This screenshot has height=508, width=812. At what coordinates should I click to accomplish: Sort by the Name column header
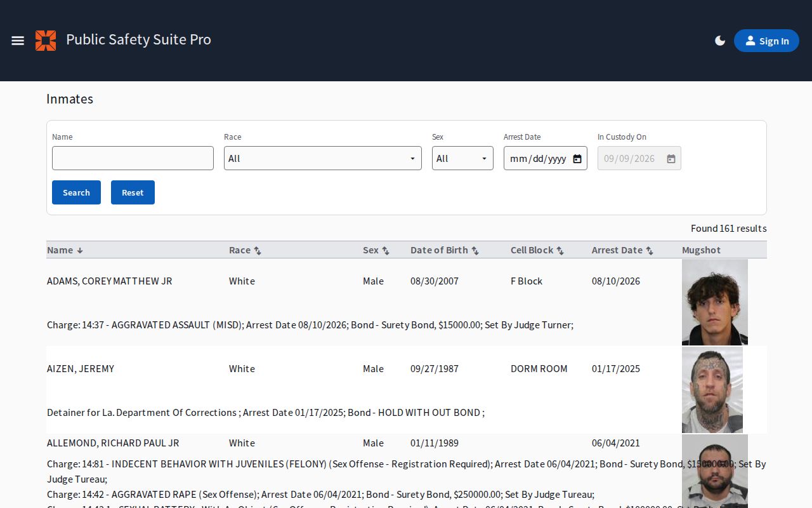(x=65, y=250)
